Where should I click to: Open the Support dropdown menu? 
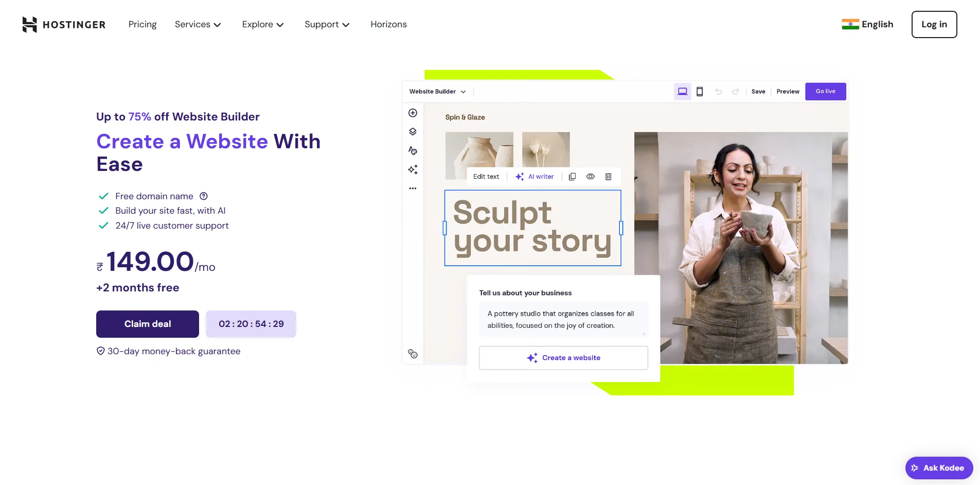pos(327,24)
